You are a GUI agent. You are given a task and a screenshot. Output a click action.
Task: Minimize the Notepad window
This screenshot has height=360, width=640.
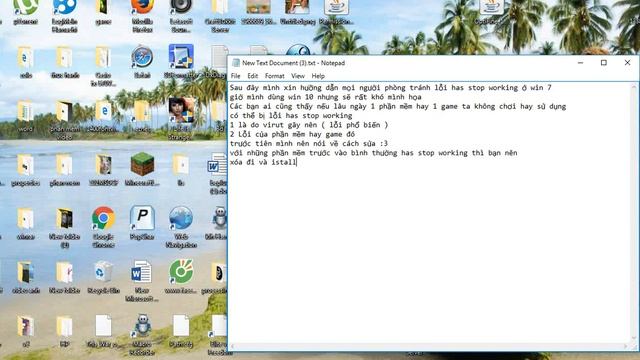[x=580, y=63]
